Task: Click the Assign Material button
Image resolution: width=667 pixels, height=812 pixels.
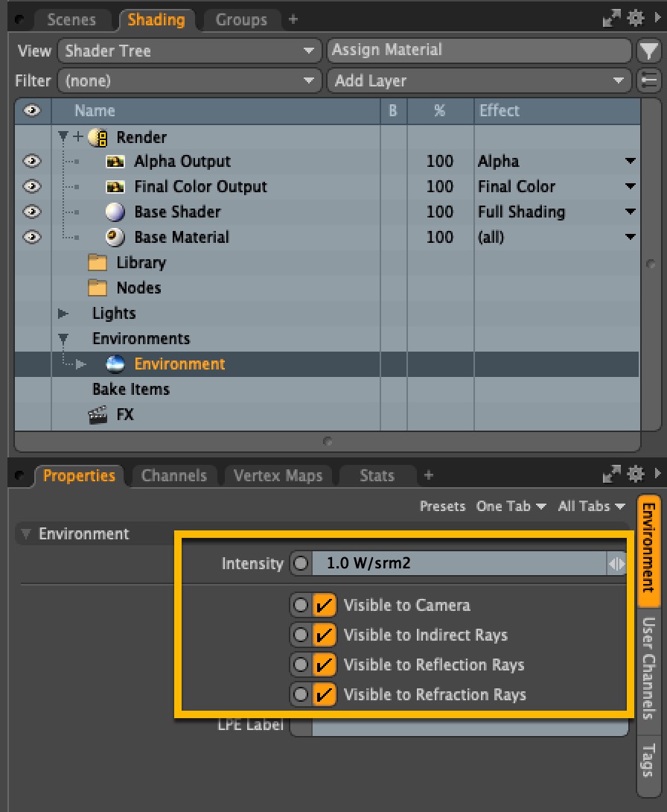Action: pos(479,51)
